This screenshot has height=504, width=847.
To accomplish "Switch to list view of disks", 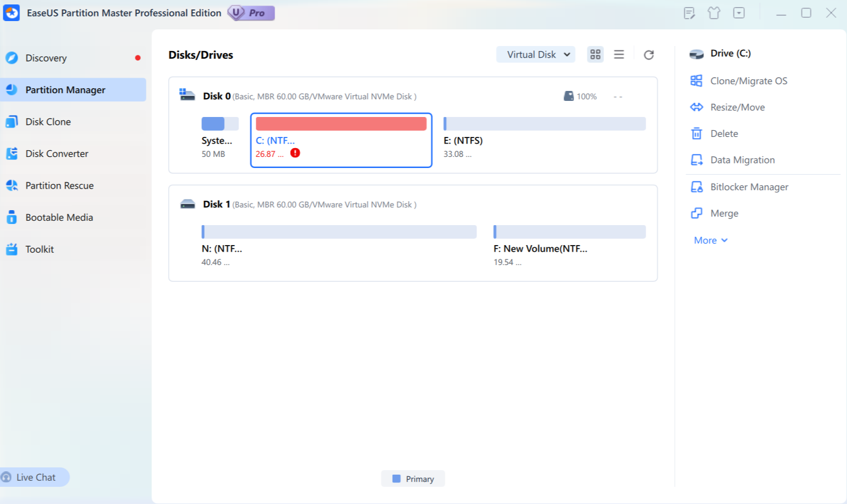I will point(619,54).
